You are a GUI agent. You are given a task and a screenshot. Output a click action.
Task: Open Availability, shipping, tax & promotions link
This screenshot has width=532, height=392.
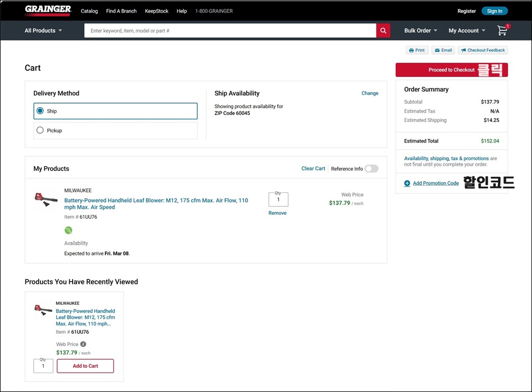pos(447,159)
